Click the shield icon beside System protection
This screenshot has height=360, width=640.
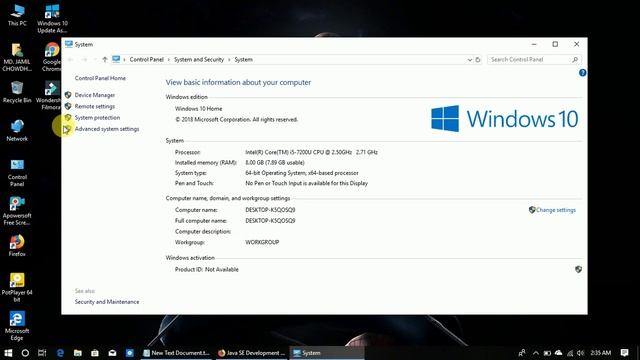[68, 118]
